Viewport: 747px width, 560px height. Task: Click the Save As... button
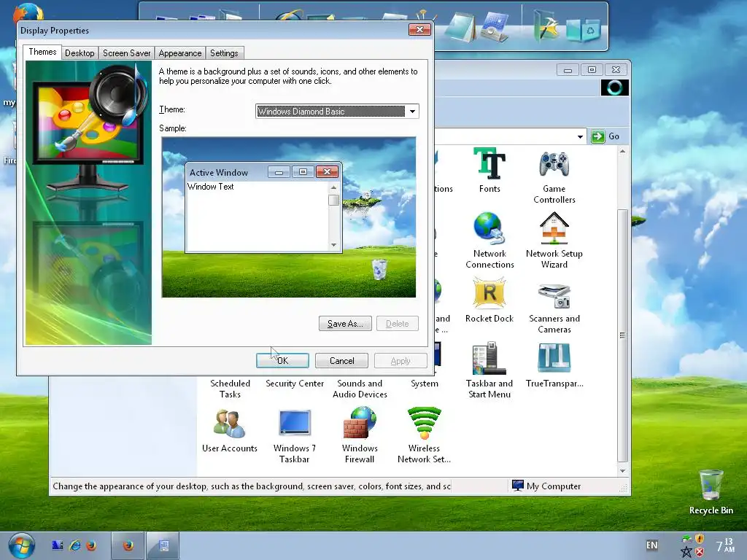point(345,324)
